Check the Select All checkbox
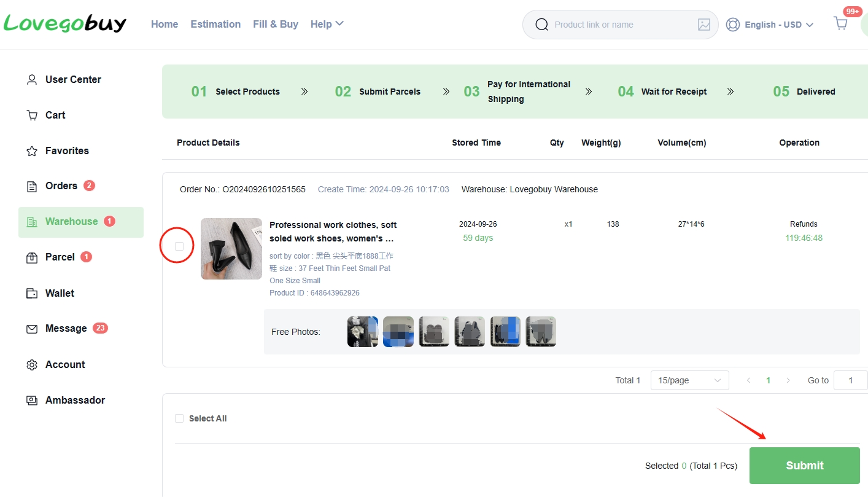 pos(179,418)
